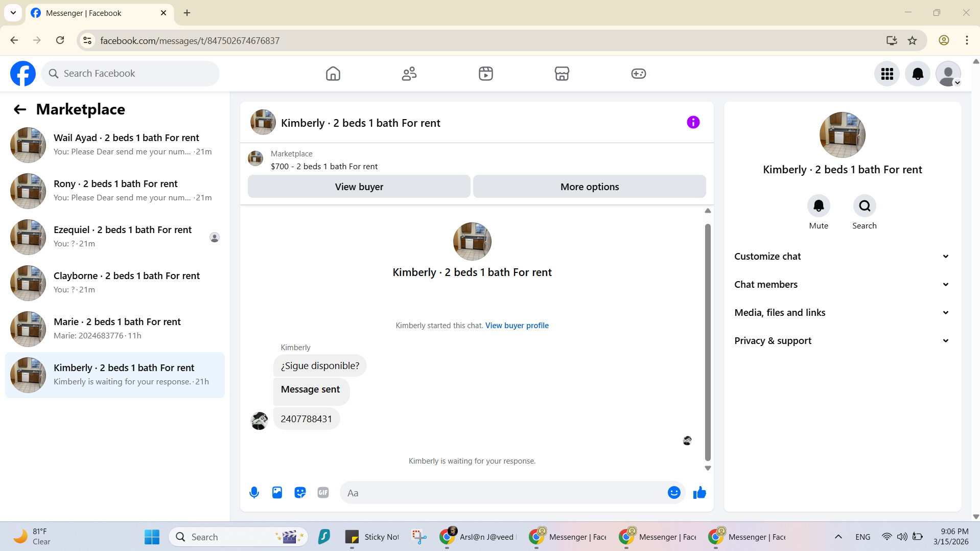
Task: Choose a GIF icon
Action: coord(323,493)
